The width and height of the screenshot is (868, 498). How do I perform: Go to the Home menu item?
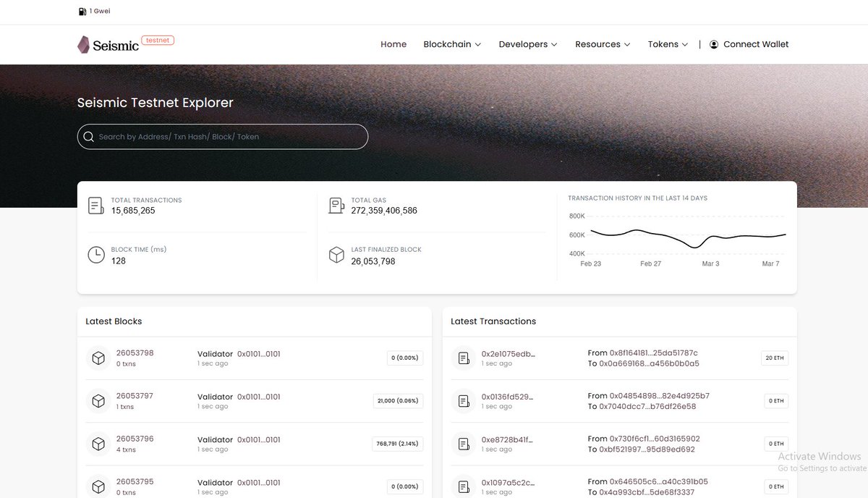[x=393, y=44]
